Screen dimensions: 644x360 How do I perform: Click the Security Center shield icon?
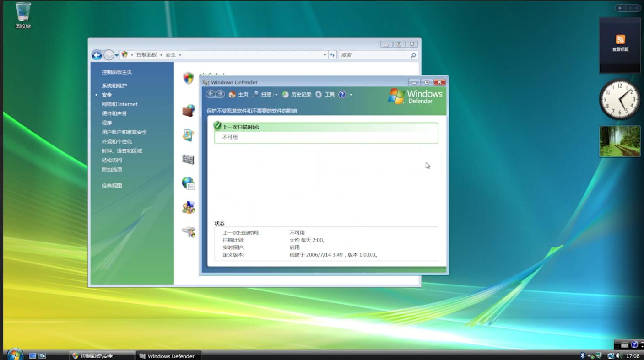[x=188, y=78]
